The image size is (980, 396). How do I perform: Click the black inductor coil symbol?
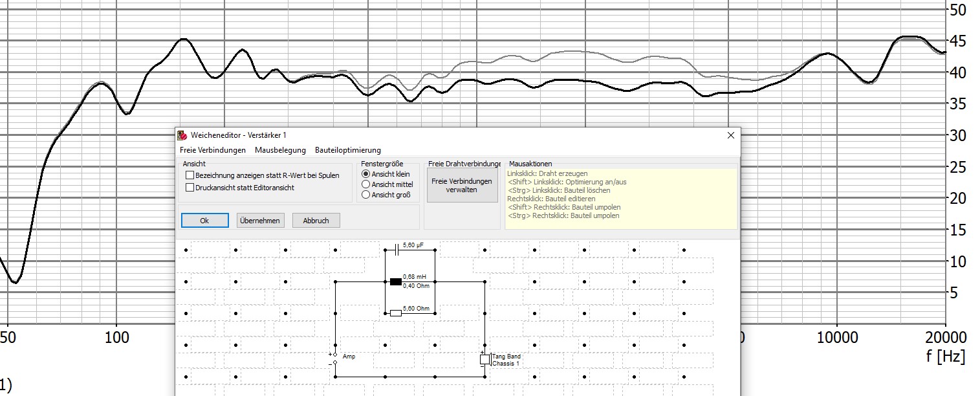pos(396,281)
